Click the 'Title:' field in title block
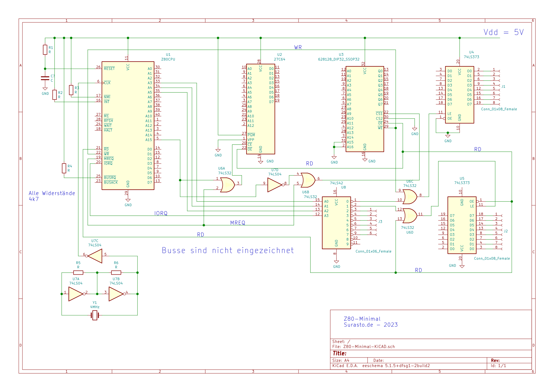The image size is (554, 392). click(339, 353)
